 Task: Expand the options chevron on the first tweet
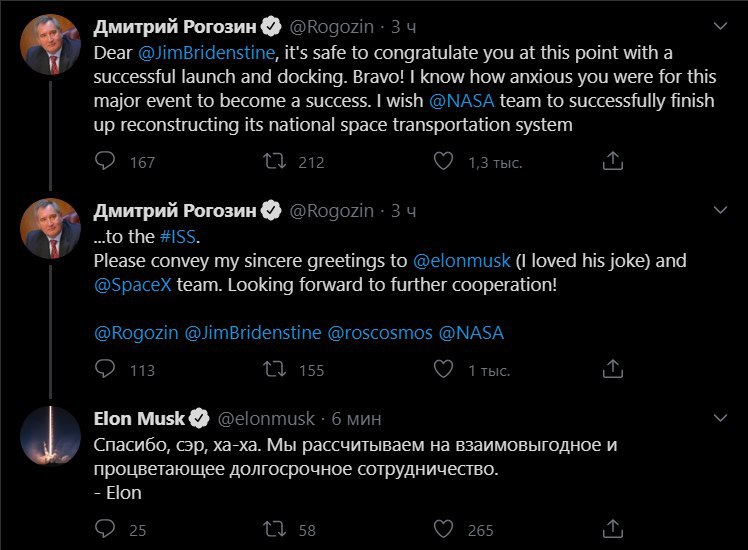pos(720,26)
